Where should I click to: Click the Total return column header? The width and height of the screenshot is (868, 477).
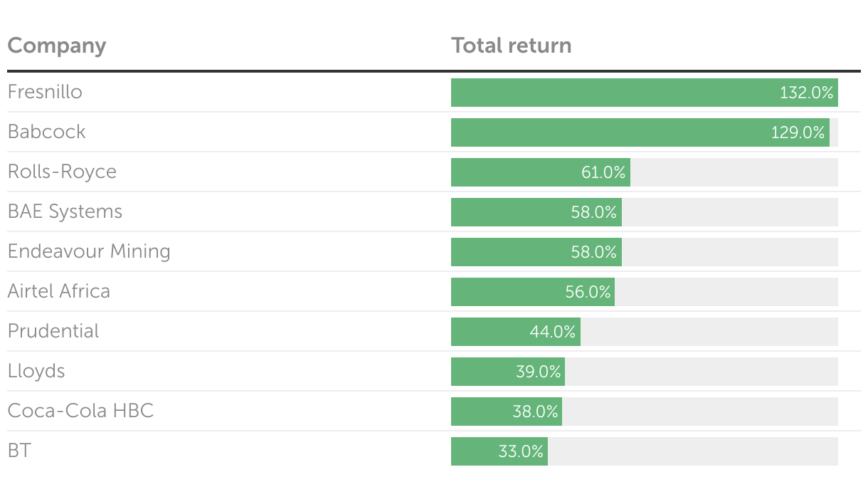click(511, 46)
